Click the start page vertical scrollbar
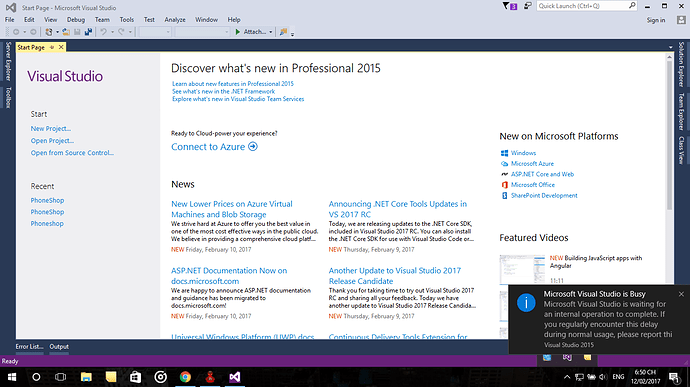Viewport: 690px width, 387px height. coord(669,132)
